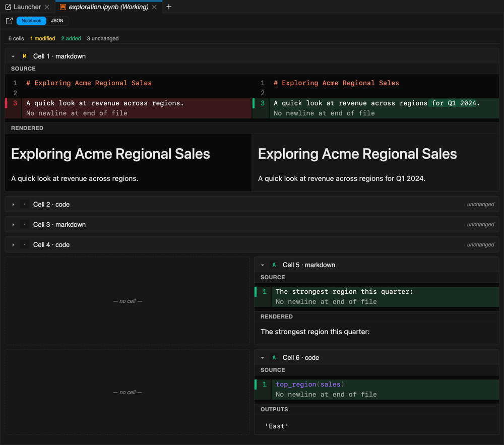Screen dimensions: 504x445
Task: Select the exploration.ipynb (Working) tab
Action: [x=109, y=7]
